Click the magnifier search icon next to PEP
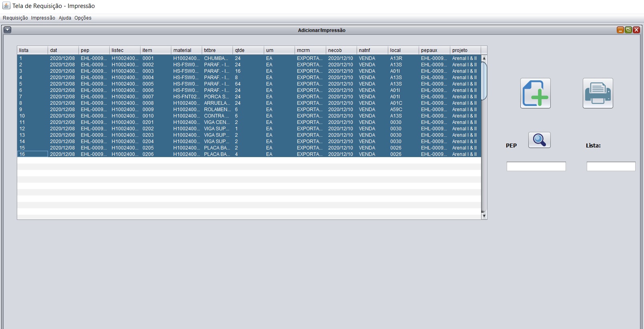The width and height of the screenshot is (644, 329). pos(539,140)
